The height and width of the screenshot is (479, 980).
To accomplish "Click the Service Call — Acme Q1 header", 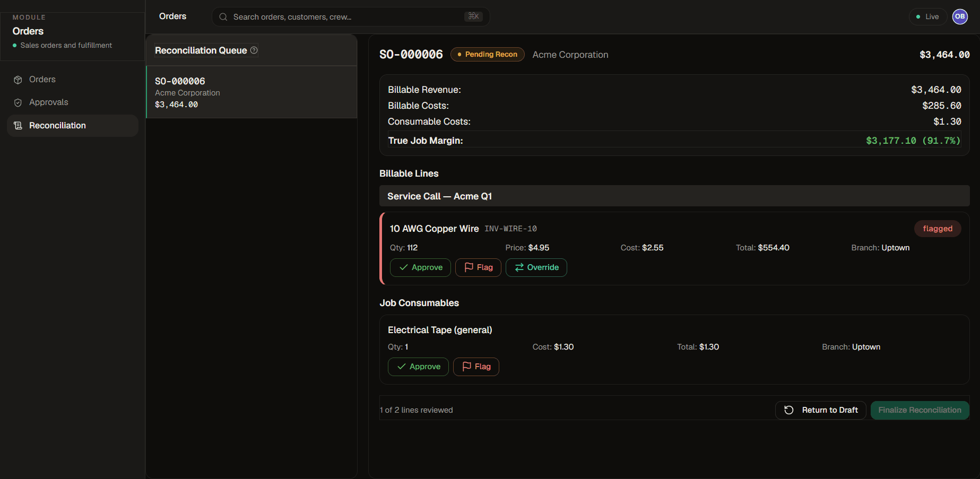I will click(674, 196).
